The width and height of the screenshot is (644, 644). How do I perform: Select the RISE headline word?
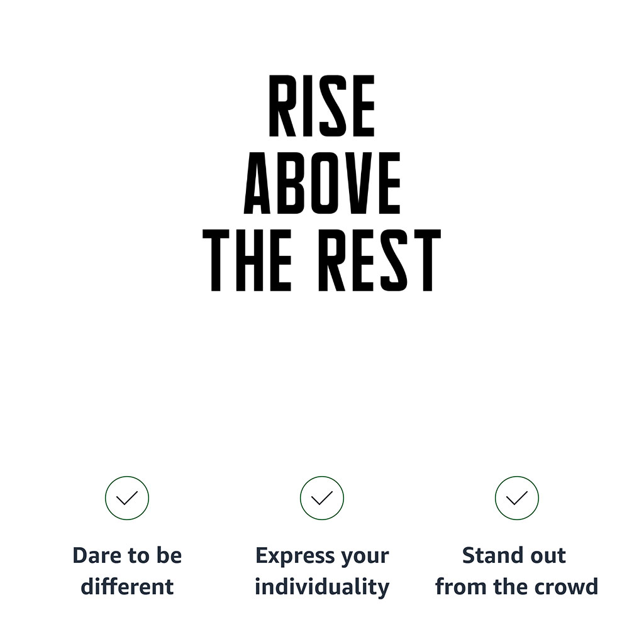click(x=321, y=106)
